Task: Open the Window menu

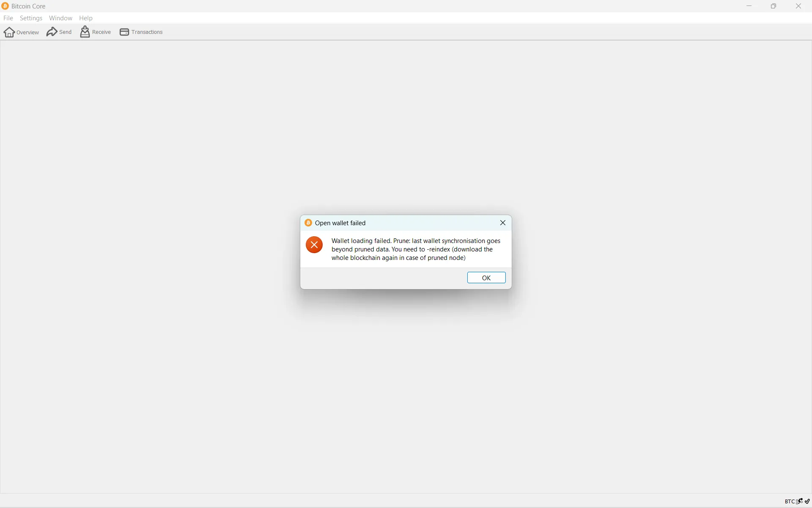Action: pos(60,18)
